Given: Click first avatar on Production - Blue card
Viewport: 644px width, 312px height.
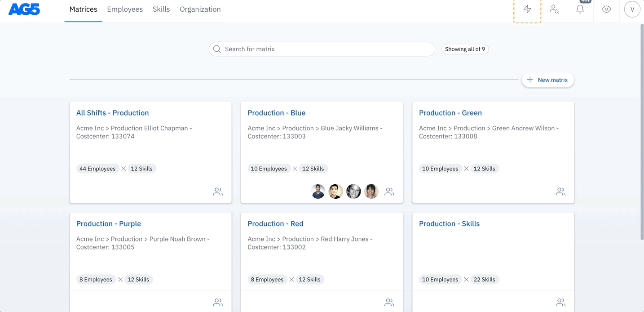Looking at the screenshot, I should point(318,192).
